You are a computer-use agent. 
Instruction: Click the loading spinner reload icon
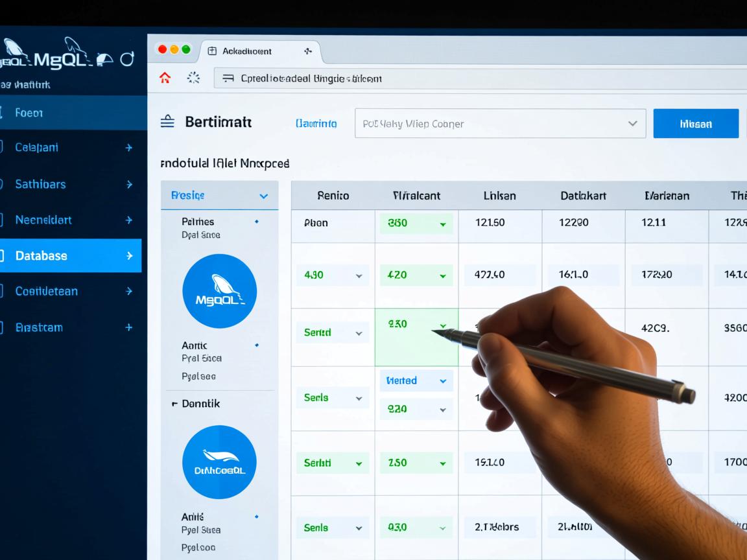point(193,78)
